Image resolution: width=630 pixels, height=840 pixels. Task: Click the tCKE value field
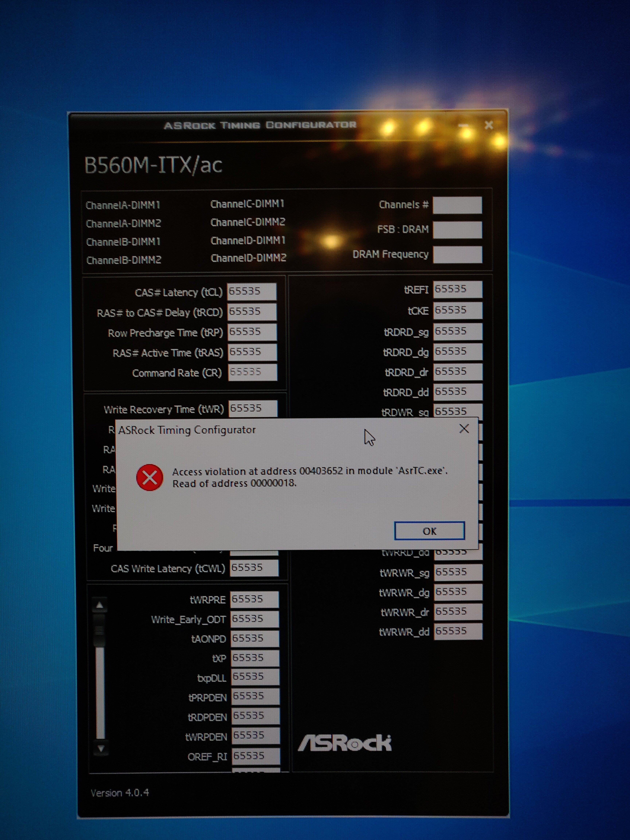click(x=458, y=310)
